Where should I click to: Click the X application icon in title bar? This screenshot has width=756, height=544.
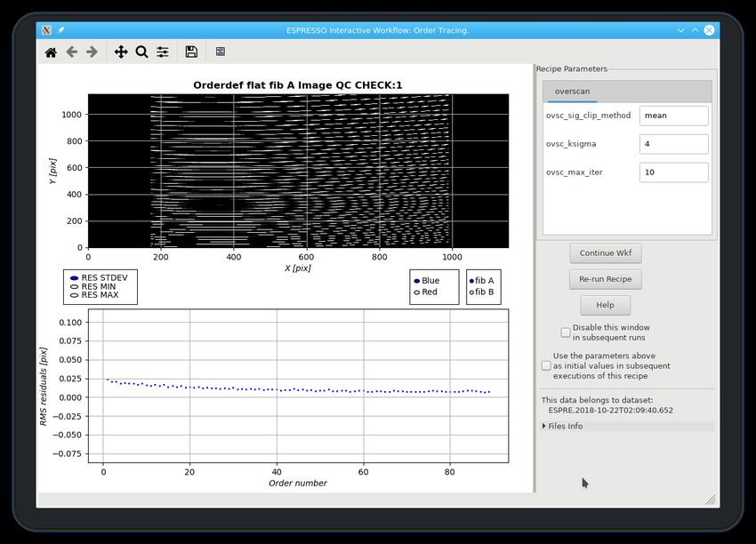click(46, 30)
